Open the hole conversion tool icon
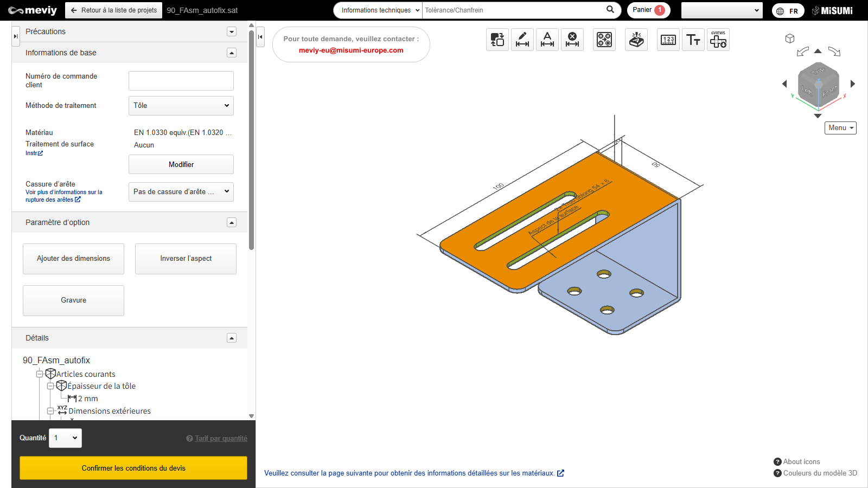The height and width of the screenshot is (488, 868). (x=604, y=40)
